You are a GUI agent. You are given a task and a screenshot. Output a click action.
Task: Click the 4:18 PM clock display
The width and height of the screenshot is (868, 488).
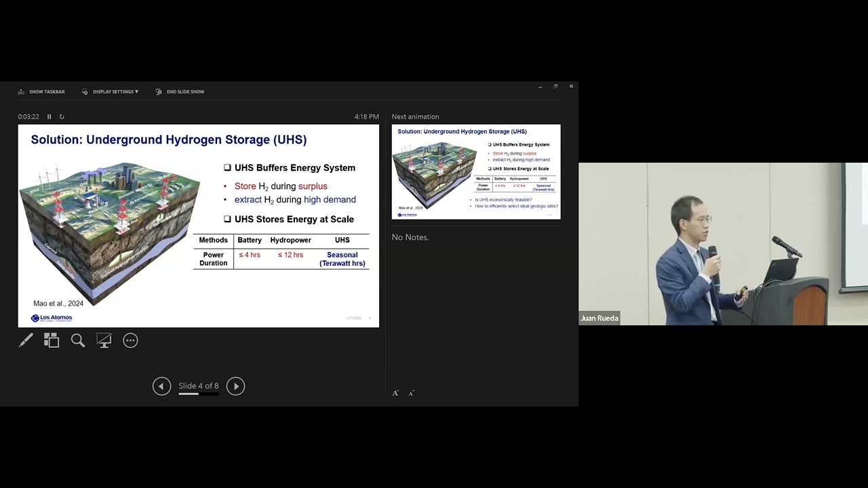pos(366,117)
